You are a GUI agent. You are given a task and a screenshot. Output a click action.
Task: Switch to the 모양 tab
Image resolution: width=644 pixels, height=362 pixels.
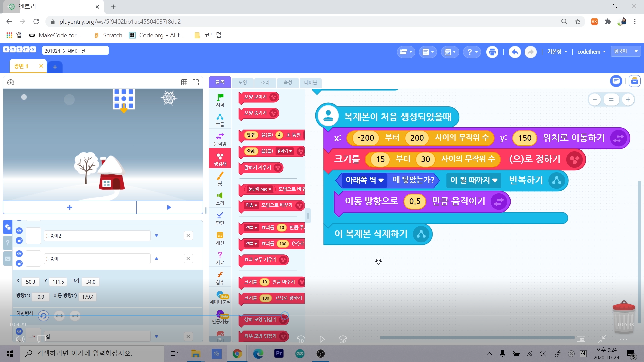pos(243,82)
